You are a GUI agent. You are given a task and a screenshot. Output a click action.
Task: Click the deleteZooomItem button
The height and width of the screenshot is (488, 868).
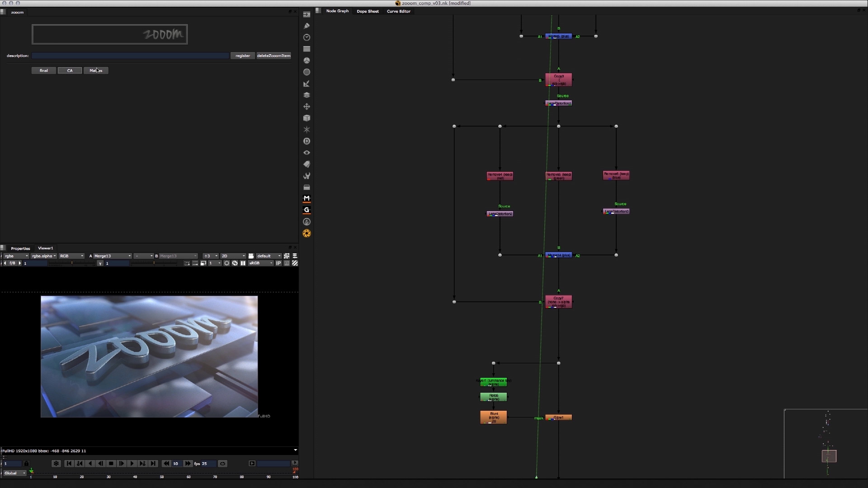274,56
